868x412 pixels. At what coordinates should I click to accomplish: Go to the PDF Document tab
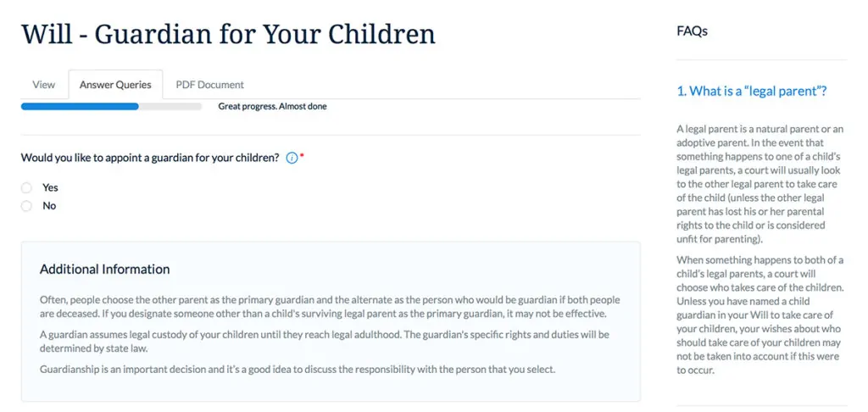[x=210, y=85]
